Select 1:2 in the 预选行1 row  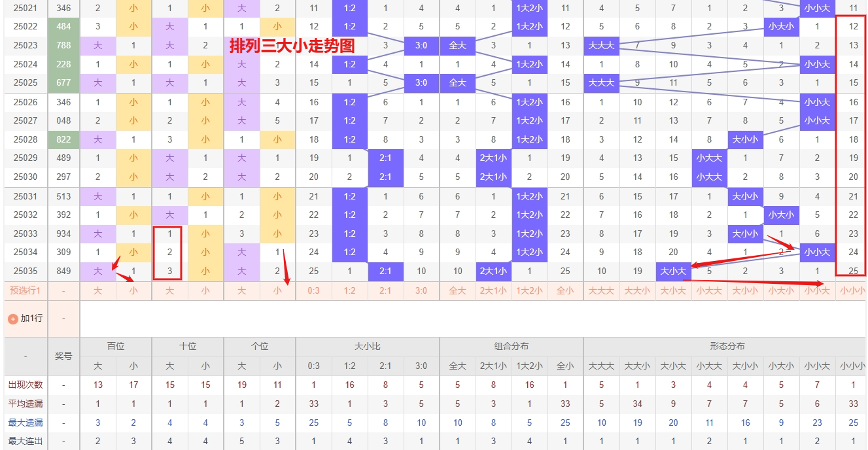[350, 290]
